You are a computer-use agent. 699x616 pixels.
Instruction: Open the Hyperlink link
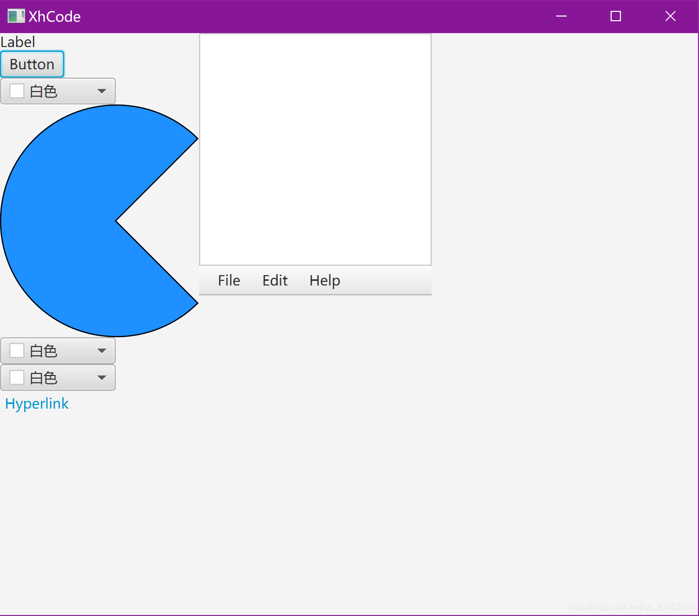[37, 404]
